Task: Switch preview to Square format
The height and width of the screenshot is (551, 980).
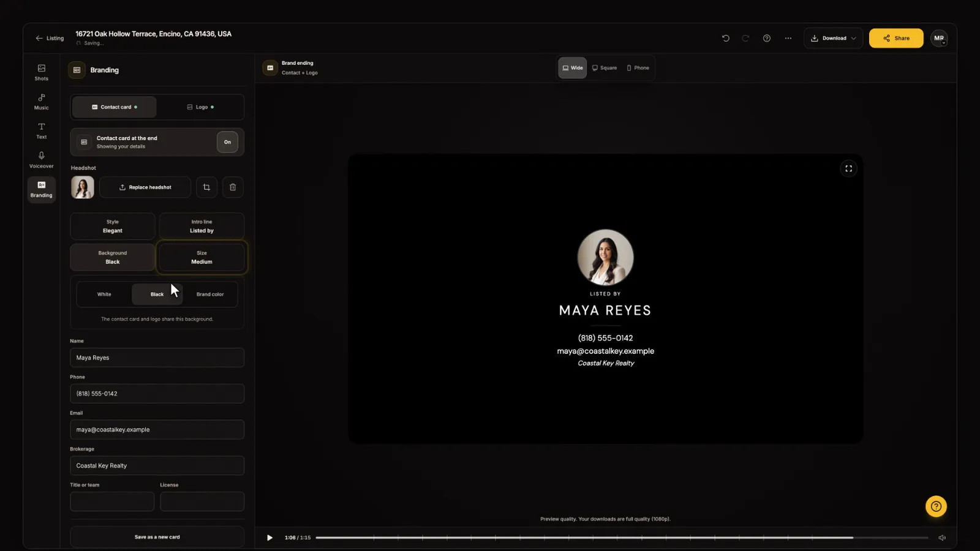Action: tap(605, 68)
